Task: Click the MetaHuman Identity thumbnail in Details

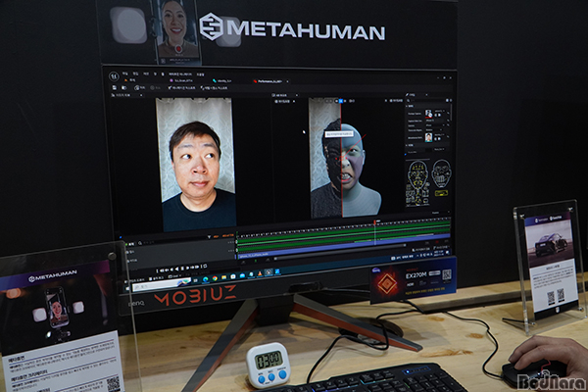Action: click(x=428, y=137)
